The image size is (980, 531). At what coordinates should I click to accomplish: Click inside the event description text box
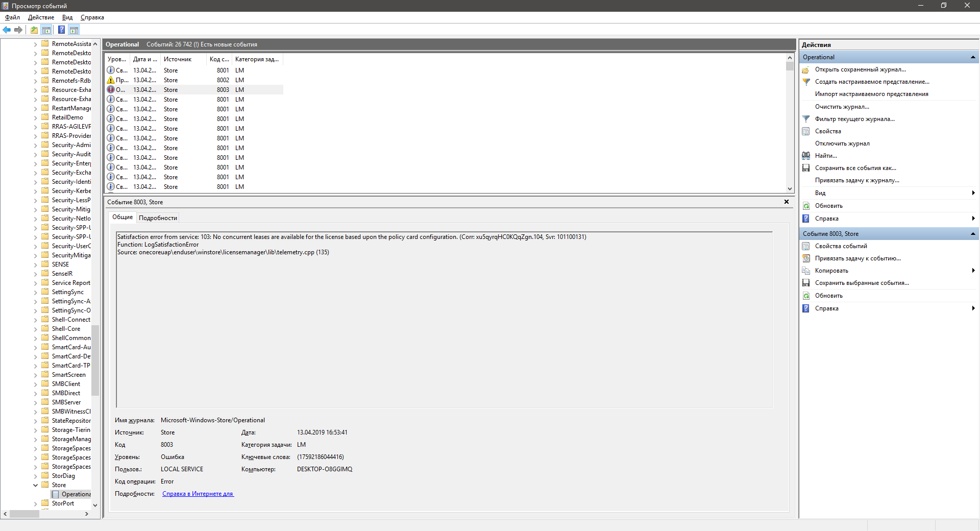click(x=444, y=320)
